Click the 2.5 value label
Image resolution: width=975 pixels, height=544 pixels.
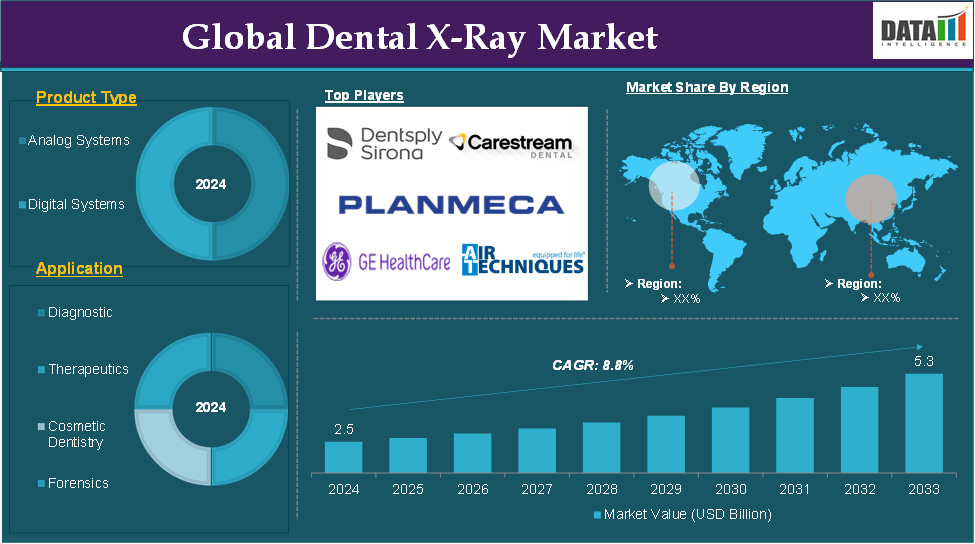[x=344, y=430]
